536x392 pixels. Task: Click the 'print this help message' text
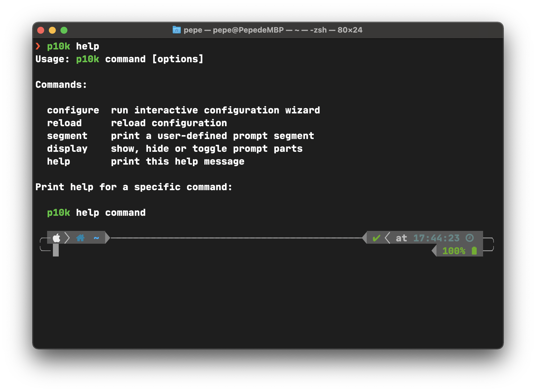pyautogui.click(x=178, y=161)
